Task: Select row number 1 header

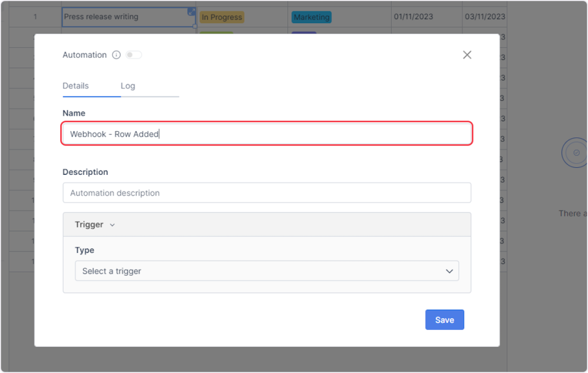Action: (35, 17)
